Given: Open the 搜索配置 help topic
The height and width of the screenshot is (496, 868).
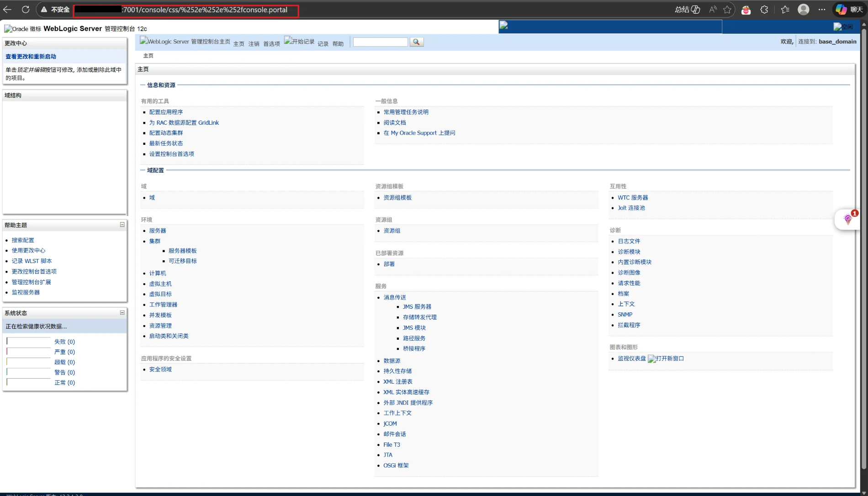Looking at the screenshot, I should 23,240.
